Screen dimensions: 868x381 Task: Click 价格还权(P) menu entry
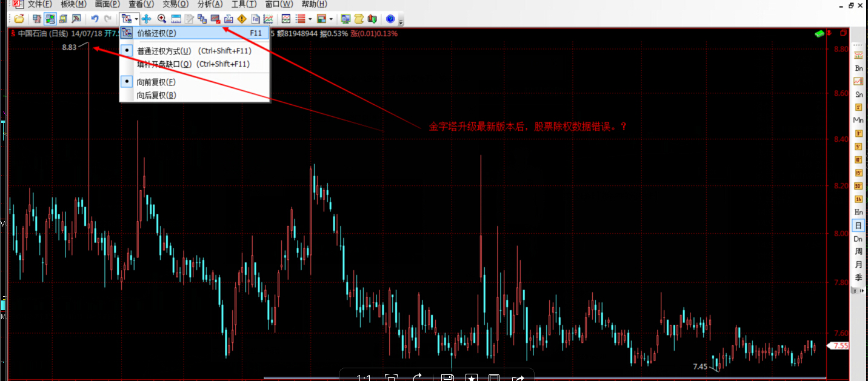156,33
